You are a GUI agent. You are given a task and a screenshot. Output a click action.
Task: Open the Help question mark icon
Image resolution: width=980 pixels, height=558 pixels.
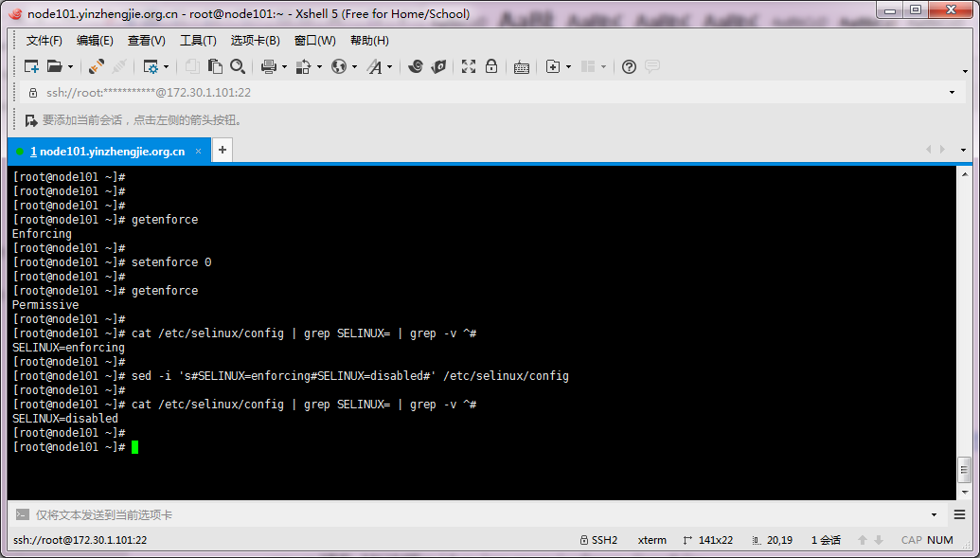click(630, 67)
